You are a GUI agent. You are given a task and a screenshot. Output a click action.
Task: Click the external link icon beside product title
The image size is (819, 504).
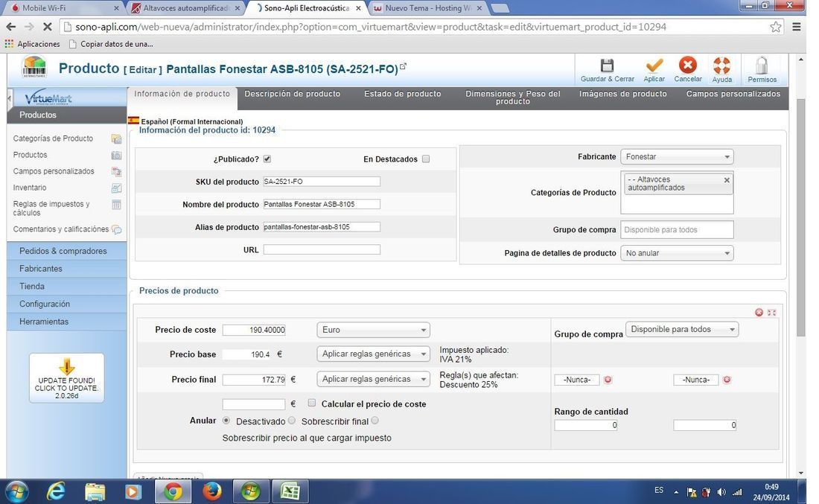coord(403,67)
